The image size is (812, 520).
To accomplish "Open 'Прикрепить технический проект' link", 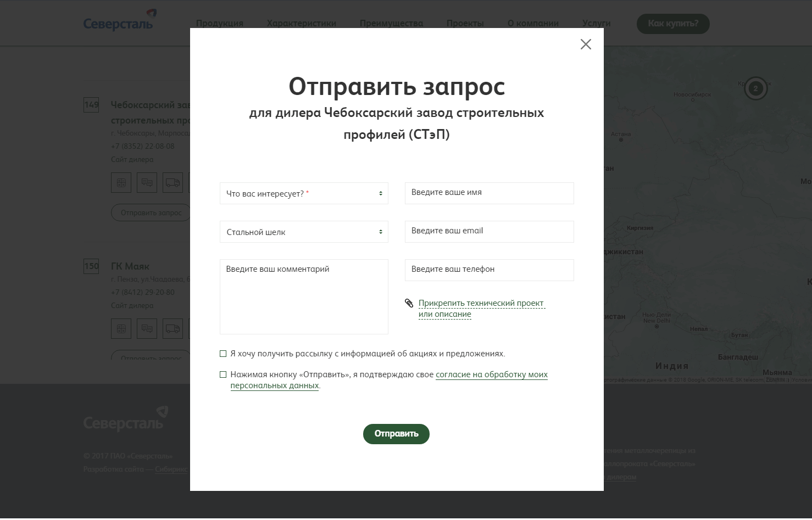I will [x=481, y=309].
